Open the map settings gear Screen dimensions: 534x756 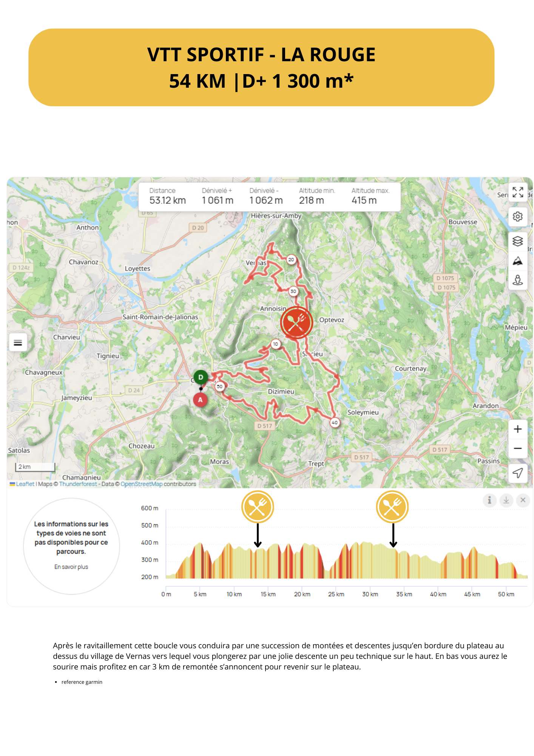pos(517,217)
